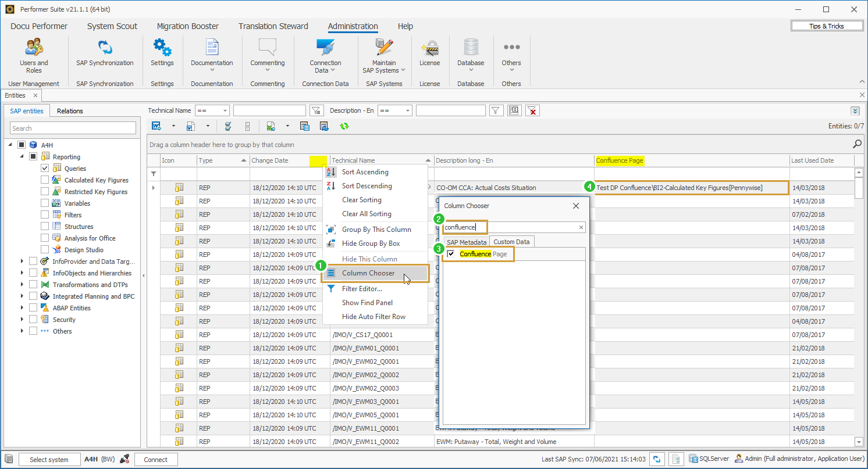Click the SAP entities Search field

(x=73, y=128)
